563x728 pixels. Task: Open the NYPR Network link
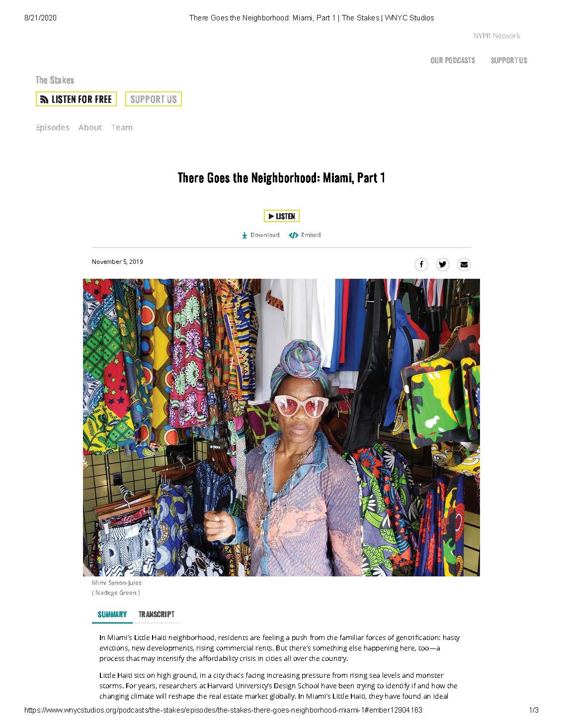point(497,36)
